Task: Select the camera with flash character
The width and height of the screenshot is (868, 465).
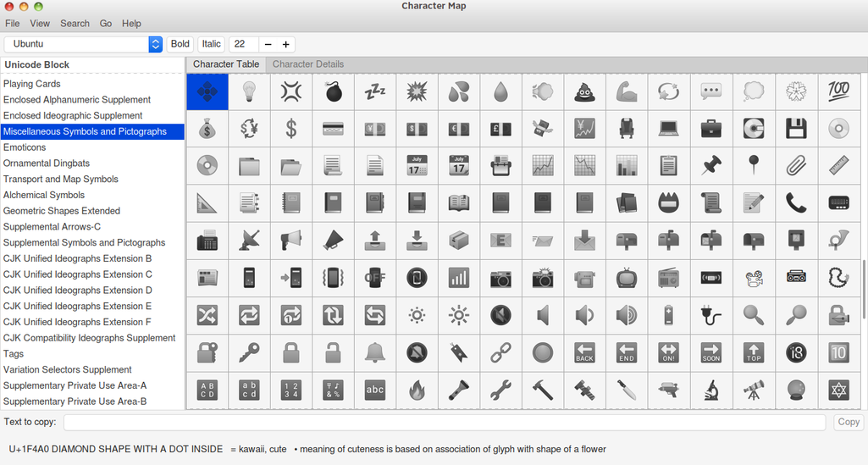Action: (x=543, y=278)
